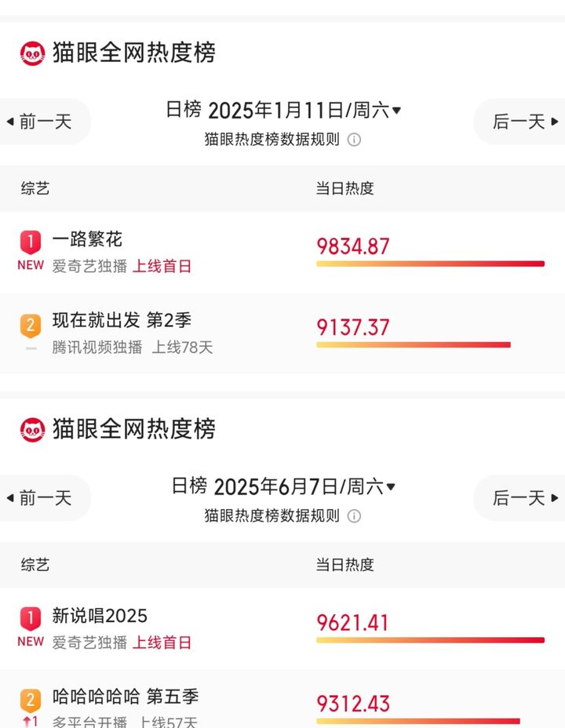Click heat bar under 9834.87
565x728 pixels.
coord(430,264)
